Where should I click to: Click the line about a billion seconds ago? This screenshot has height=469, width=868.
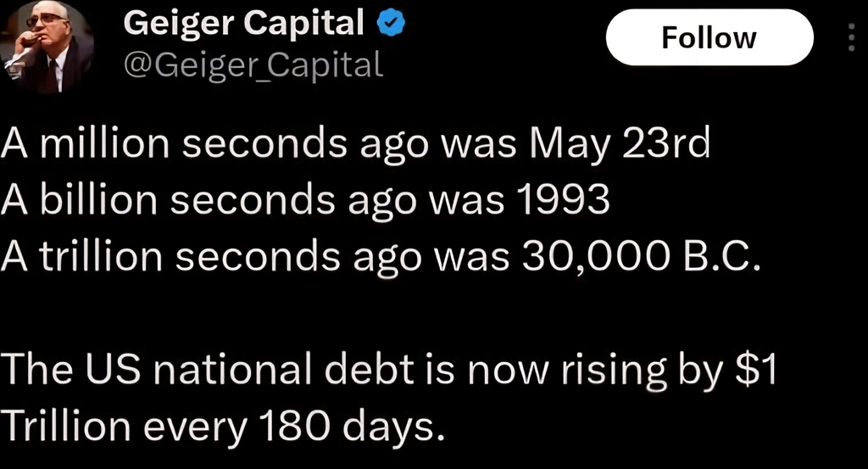click(x=305, y=200)
